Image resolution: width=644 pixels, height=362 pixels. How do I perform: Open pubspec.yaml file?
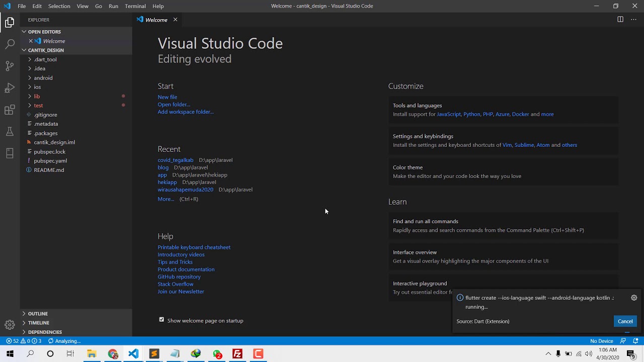tap(75, 161)
